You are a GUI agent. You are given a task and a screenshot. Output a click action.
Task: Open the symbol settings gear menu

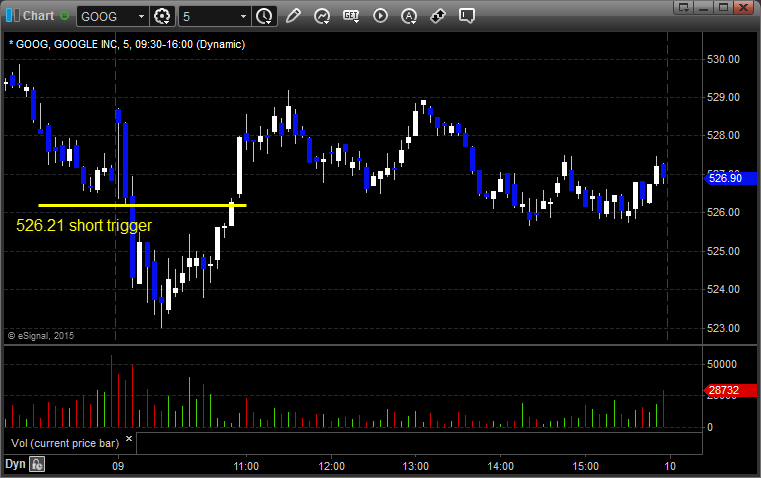[162, 16]
